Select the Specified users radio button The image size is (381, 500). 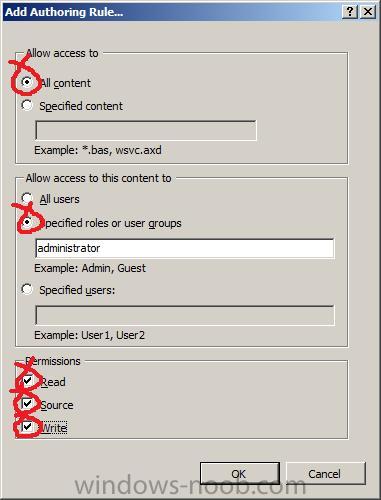(x=27, y=289)
